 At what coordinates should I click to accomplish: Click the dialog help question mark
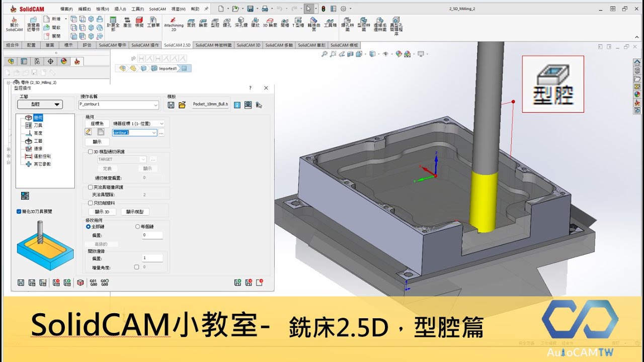(250, 88)
